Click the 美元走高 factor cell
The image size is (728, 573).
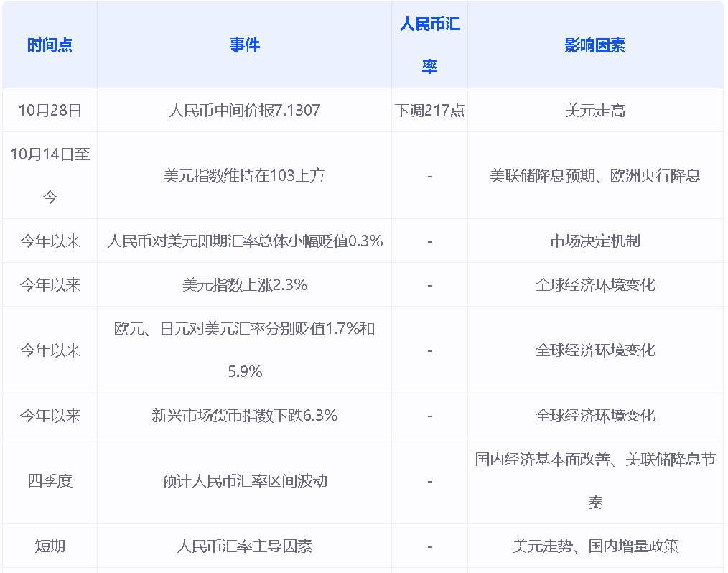(x=594, y=111)
